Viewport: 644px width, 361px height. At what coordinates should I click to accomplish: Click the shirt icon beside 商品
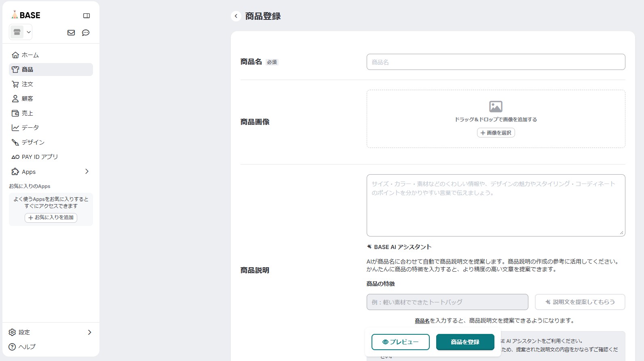click(x=15, y=70)
